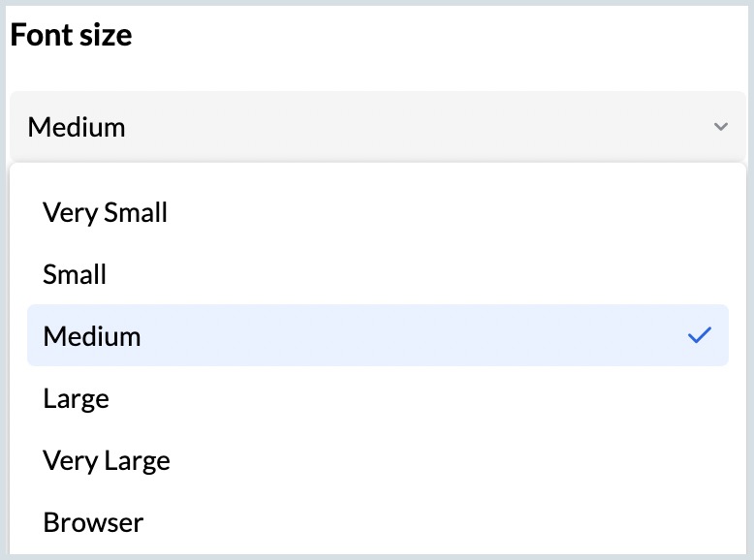This screenshot has height=560, width=754.
Task: Collapse the Font size dropdown
Action: coord(720,127)
